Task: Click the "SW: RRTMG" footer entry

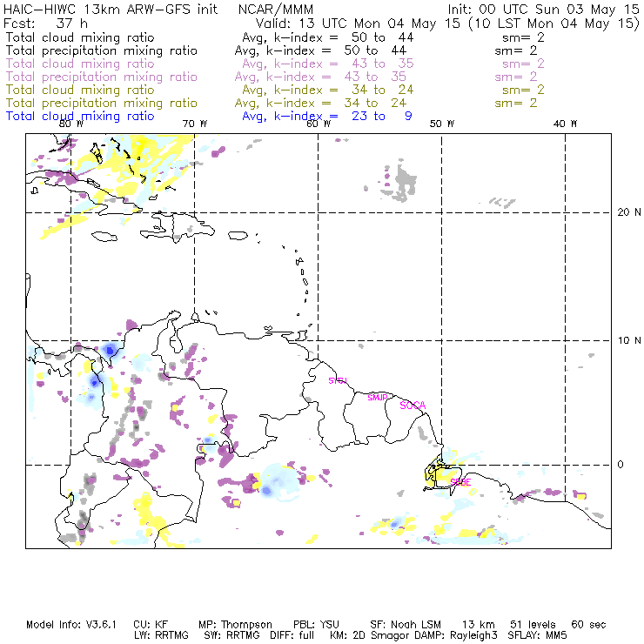Action: (x=232, y=635)
